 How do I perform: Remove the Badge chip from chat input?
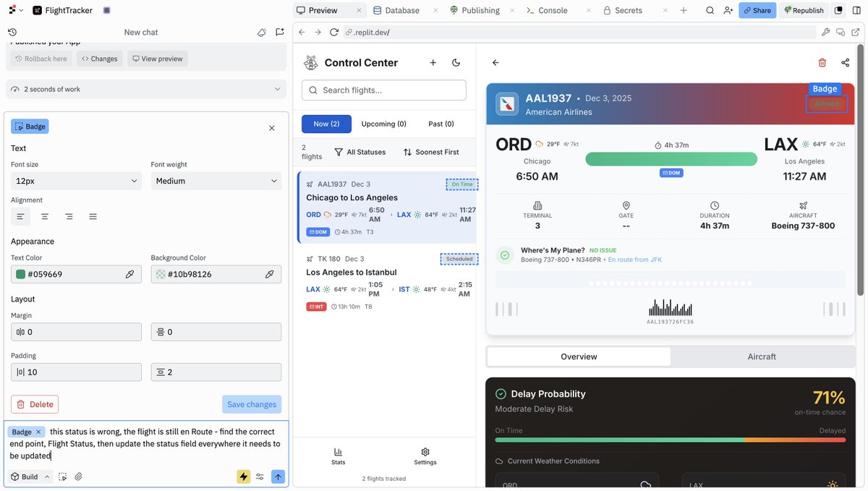point(38,432)
